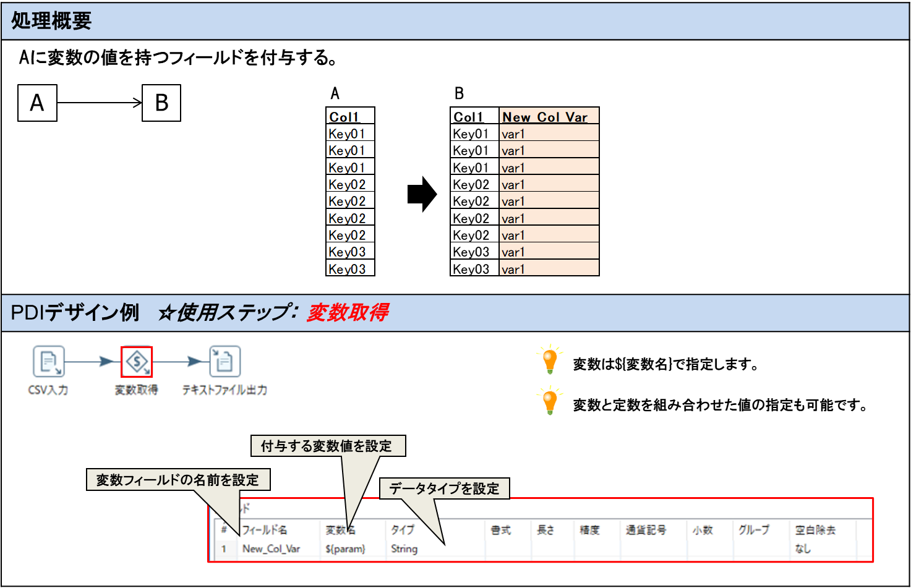Select the CSV入力 step icon
Screen dimensions: 911x588
point(49,361)
